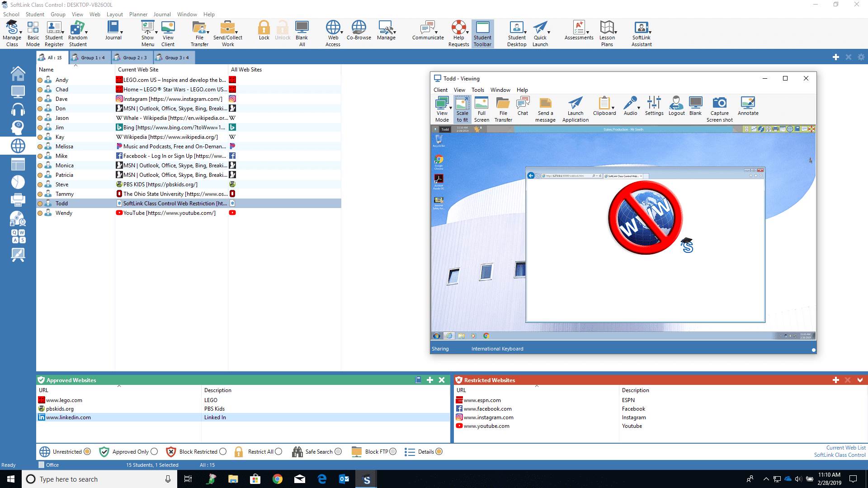The height and width of the screenshot is (488, 868).
Task: Open Tools menu in Todd window
Action: tap(477, 90)
